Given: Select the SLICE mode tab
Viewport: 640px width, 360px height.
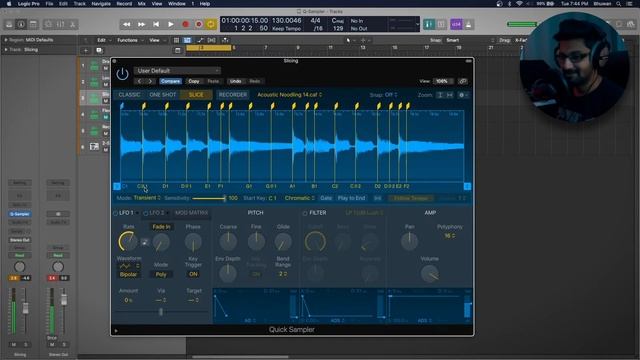Looking at the screenshot, I should (196, 95).
